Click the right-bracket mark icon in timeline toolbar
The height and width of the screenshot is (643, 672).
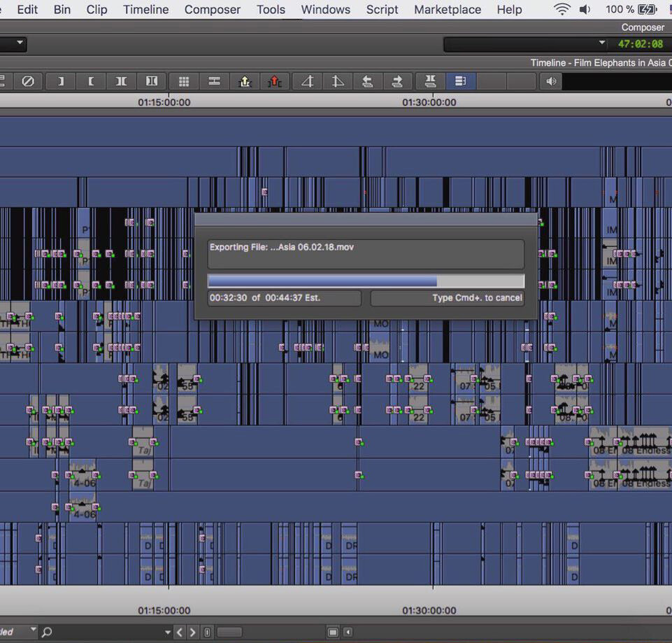tap(61, 81)
